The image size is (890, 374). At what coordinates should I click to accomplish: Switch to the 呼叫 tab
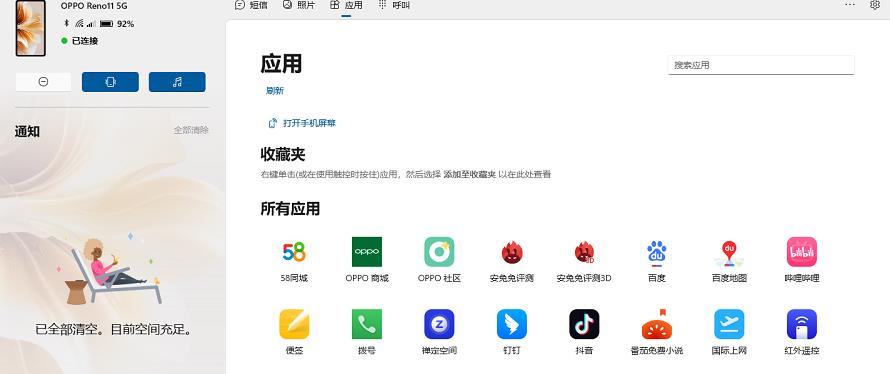394,5
